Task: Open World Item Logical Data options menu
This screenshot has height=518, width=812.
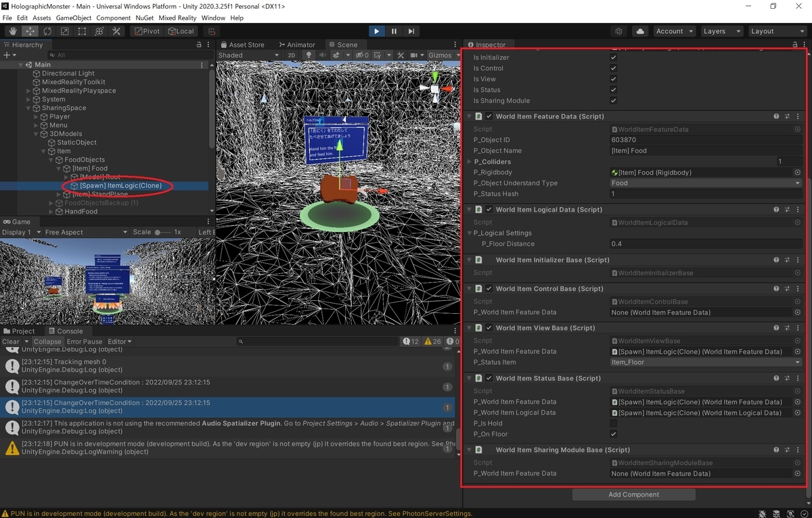Action: tap(798, 210)
